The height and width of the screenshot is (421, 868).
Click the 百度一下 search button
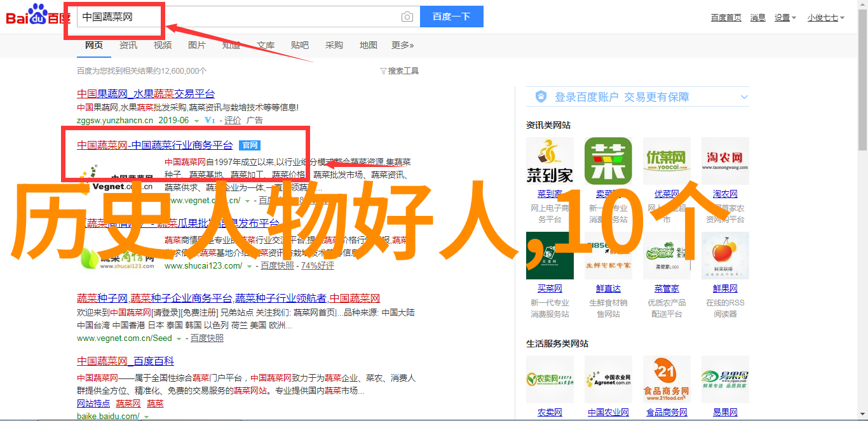point(452,17)
